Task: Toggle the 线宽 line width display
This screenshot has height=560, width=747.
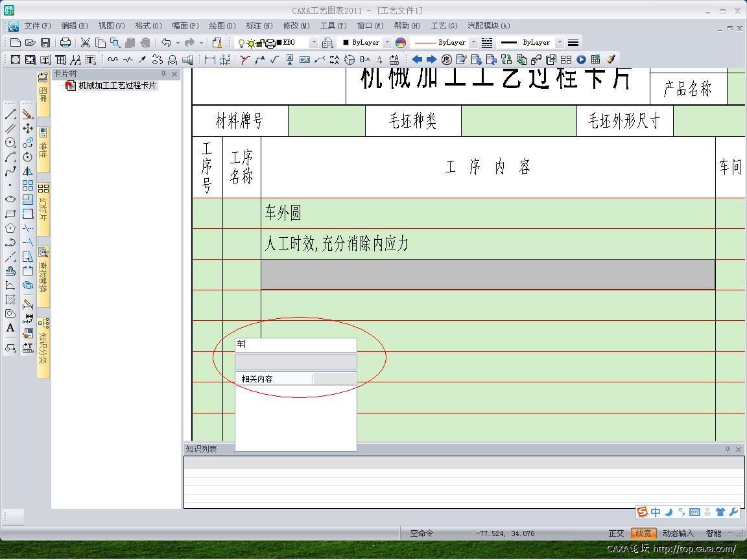Action: (644, 533)
